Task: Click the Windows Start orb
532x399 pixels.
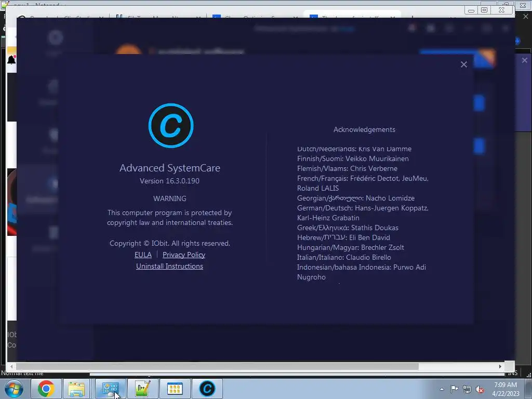Action: point(14,389)
